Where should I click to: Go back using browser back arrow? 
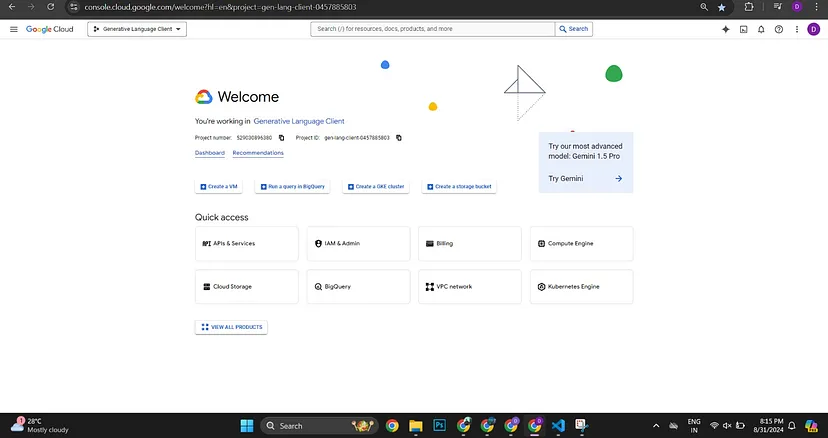coord(12,7)
